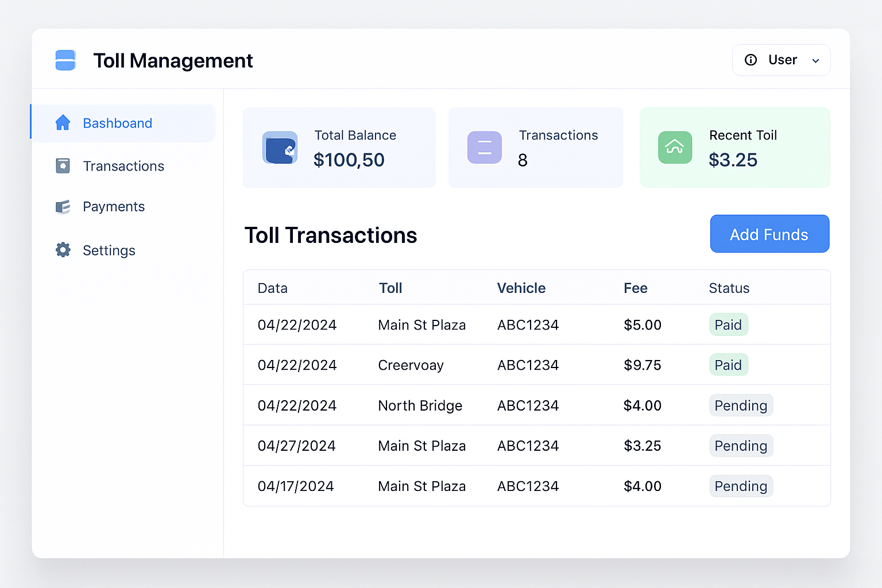Image resolution: width=882 pixels, height=588 pixels.
Task: Switch to the Transactions section
Action: (x=123, y=165)
